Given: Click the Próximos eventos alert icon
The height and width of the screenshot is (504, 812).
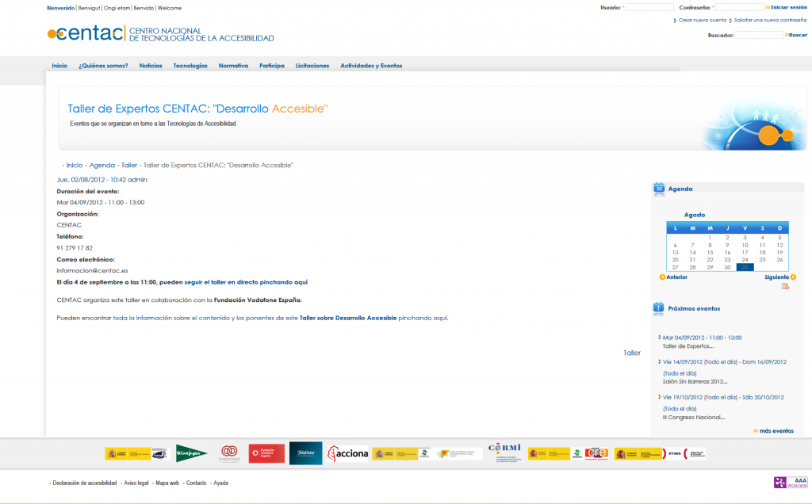Looking at the screenshot, I should coord(657,308).
